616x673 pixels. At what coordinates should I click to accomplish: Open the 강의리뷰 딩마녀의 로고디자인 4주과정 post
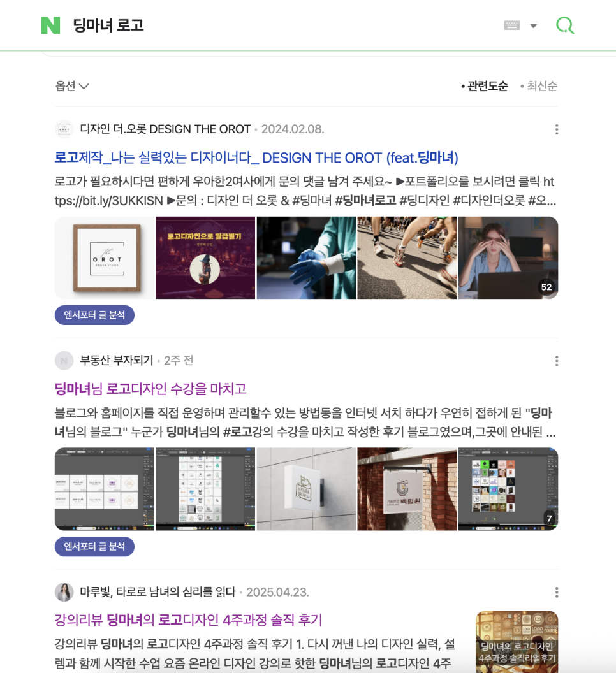(x=188, y=619)
